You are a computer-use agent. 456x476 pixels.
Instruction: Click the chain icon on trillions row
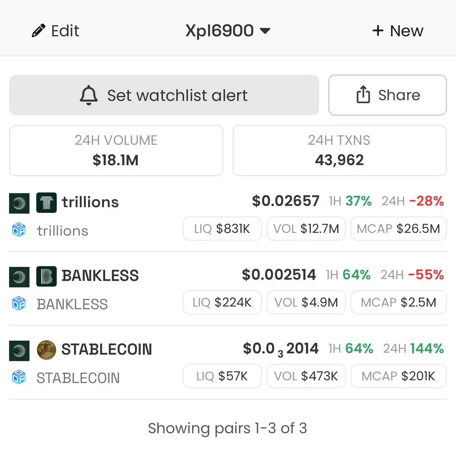pos(19,203)
